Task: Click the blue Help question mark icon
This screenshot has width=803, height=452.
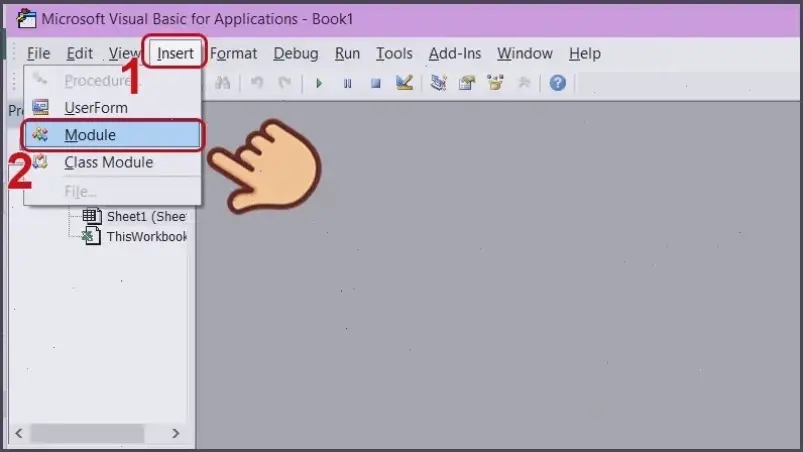Action: tap(558, 82)
